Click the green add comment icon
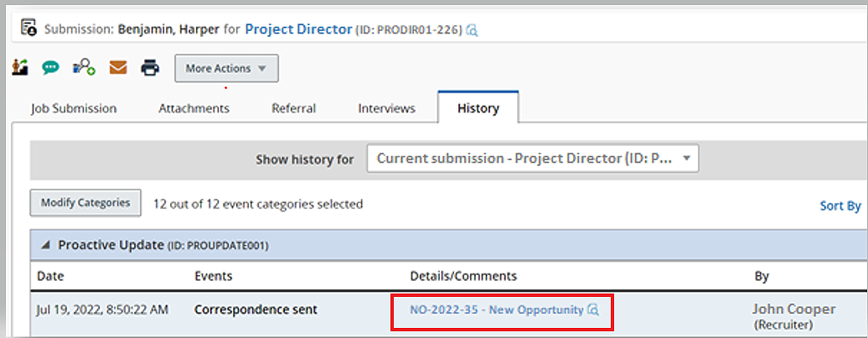 51,68
